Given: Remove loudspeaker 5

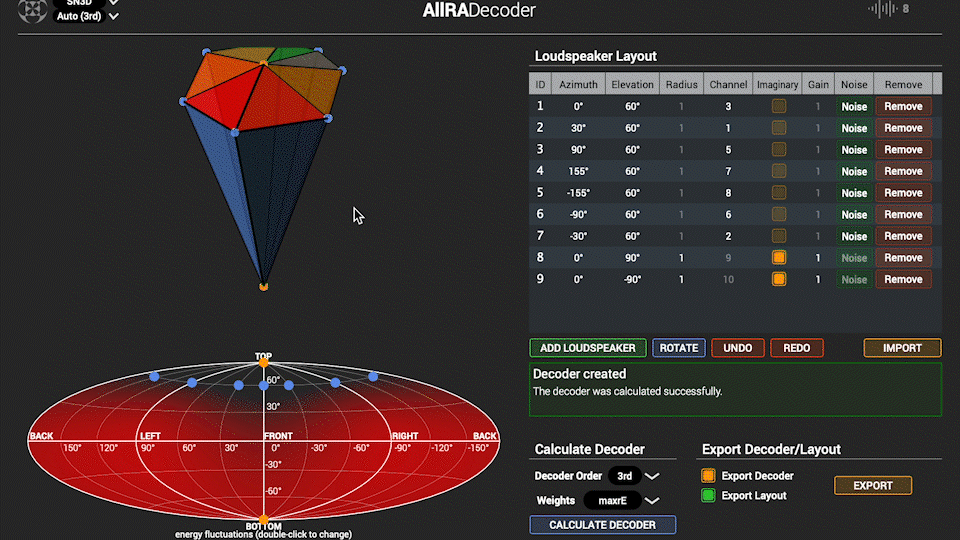Looking at the screenshot, I should pyautogui.click(x=904, y=193).
